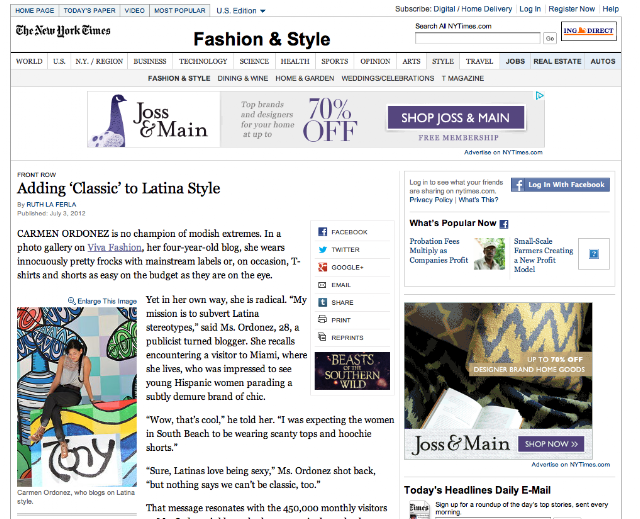Click the ING Direct sponsor logo

pos(589,31)
